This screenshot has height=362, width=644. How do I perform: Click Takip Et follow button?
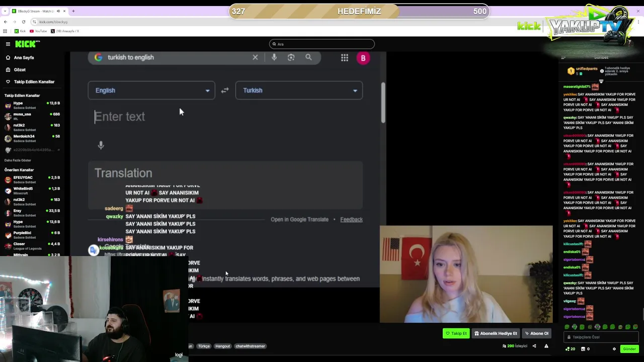[456, 333]
